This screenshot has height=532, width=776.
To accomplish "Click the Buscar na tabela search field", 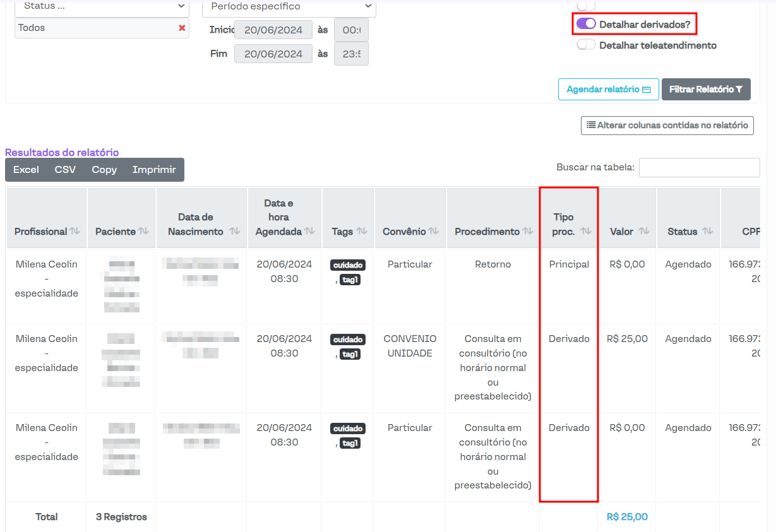I will (699, 167).
